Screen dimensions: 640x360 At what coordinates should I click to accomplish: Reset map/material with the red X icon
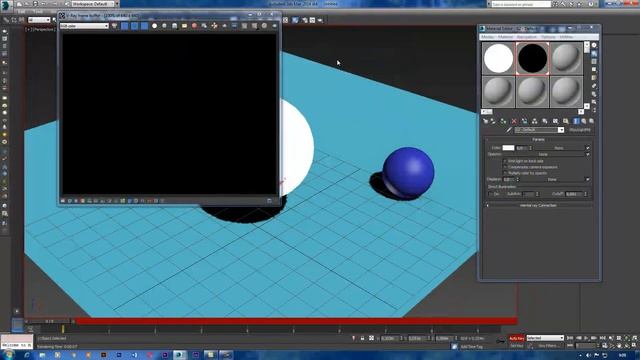(x=514, y=121)
